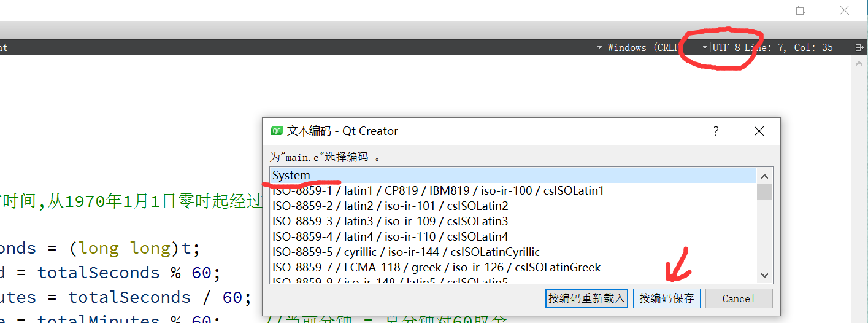Select ISO-8859-4 / latin4 encoding row
Image resolution: width=868 pixels, height=323 pixels.
(513, 236)
